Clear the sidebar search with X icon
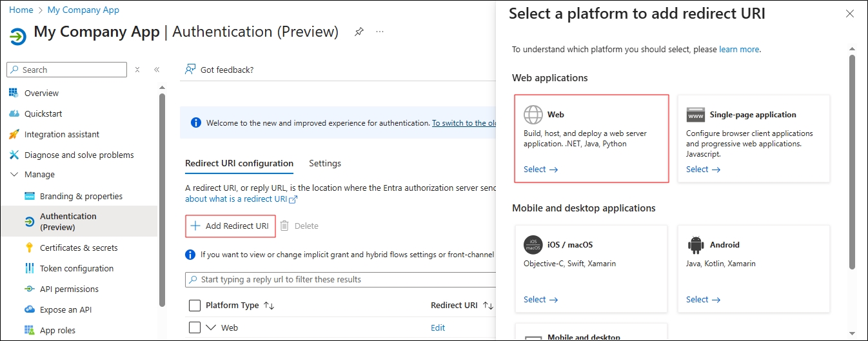This screenshot has height=341, width=868. (137, 70)
